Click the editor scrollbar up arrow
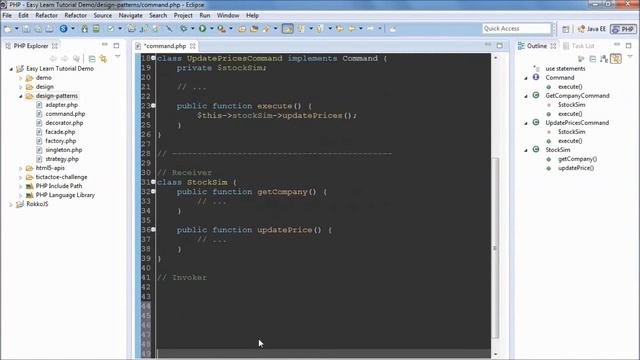This screenshot has width=640, height=360. click(496, 58)
